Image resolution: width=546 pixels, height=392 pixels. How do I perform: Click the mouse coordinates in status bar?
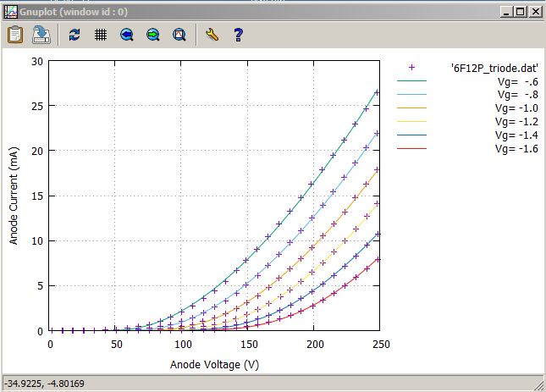[x=44, y=384]
